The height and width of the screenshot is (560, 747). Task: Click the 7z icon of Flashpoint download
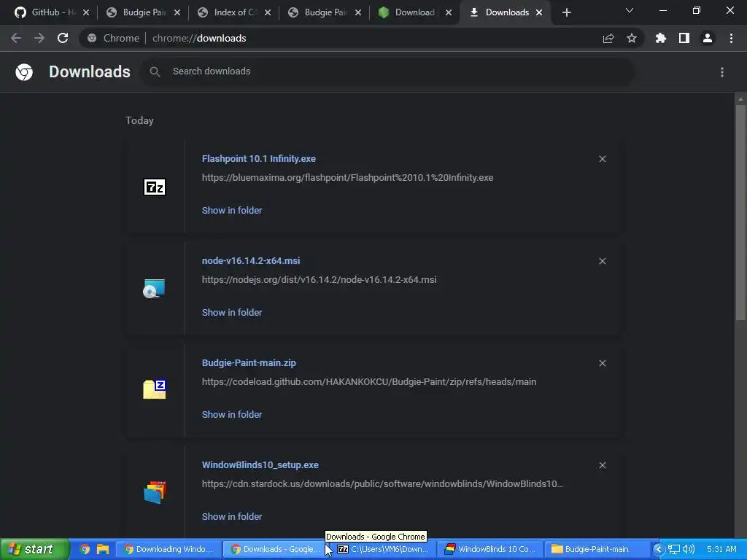[x=155, y=187]
